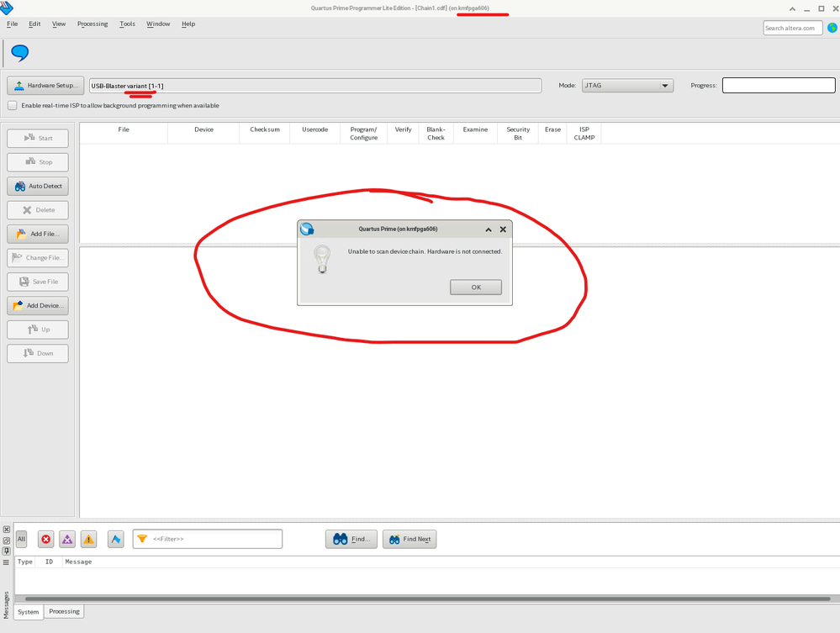
Task: Toggle warning messages filter icon
Action: point(88,540)
